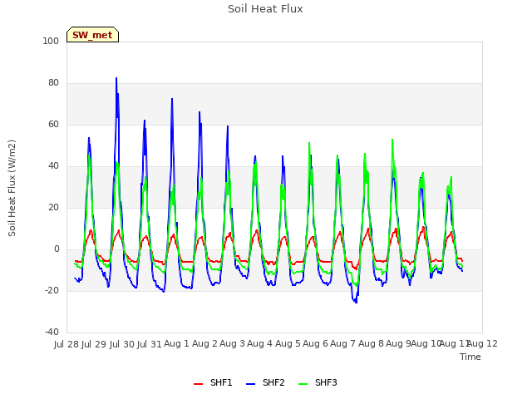Screen dimensions: 532x399
Task: Click the Jul 30 x-axis date label
Action: point(122,344)
